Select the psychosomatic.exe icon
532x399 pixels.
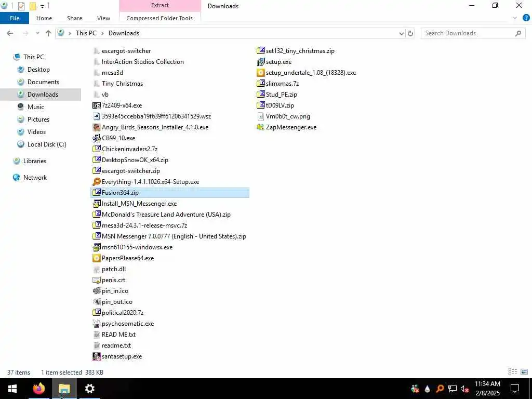[x=96, y=324]
